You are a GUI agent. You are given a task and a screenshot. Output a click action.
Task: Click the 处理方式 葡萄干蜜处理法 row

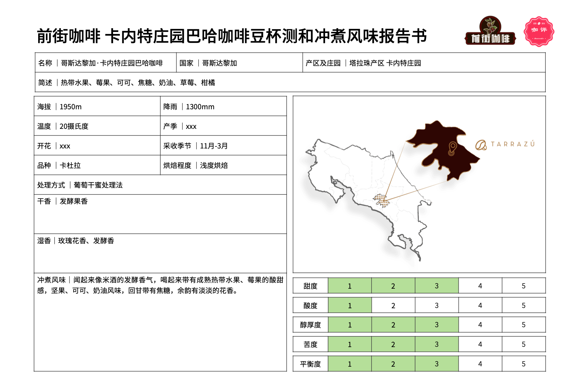point(160,185)
